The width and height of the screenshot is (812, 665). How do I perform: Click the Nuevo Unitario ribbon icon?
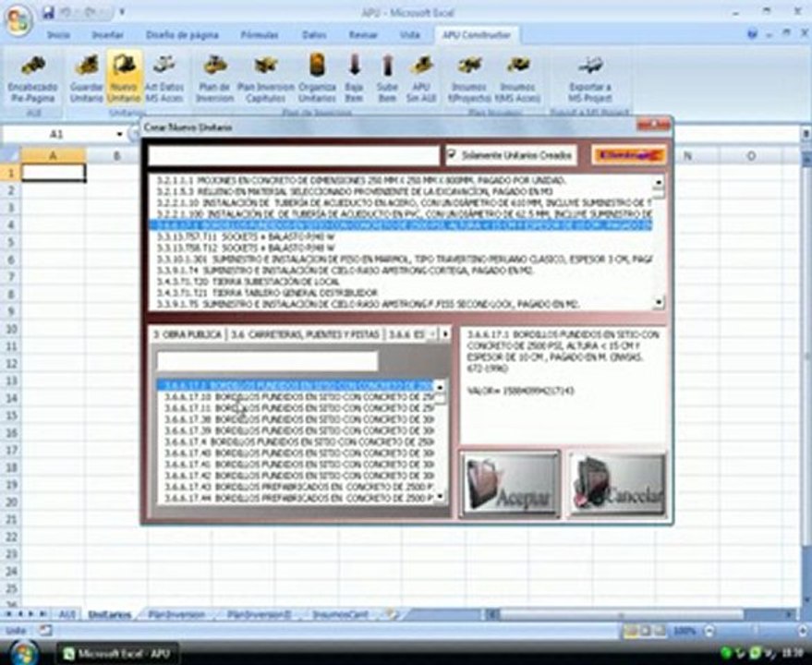(x=125, y=79)
